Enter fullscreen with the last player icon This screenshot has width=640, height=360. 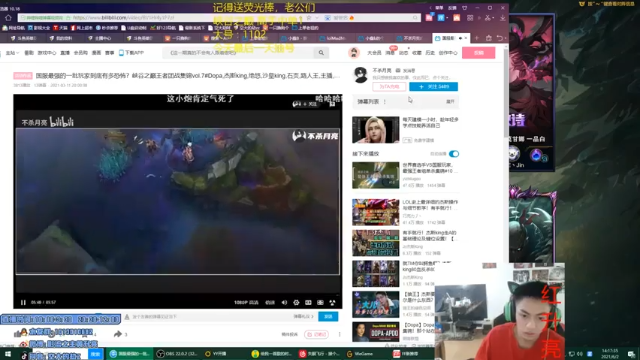point(332,302)
